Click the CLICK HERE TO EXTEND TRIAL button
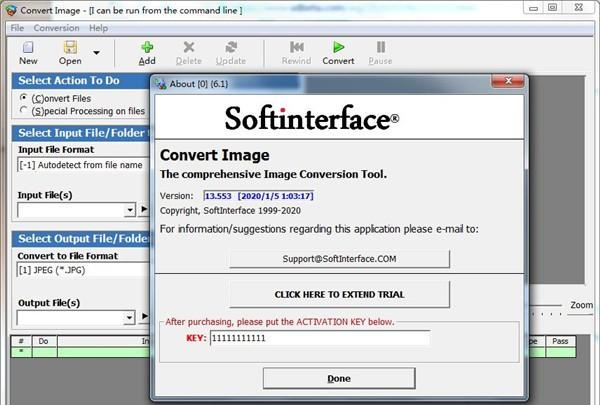The image size is (600, 405). pos(339,295)
